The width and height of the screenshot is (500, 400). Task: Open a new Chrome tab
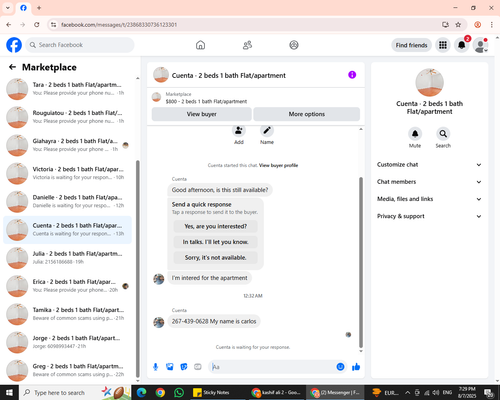click(x=39, y=8)
